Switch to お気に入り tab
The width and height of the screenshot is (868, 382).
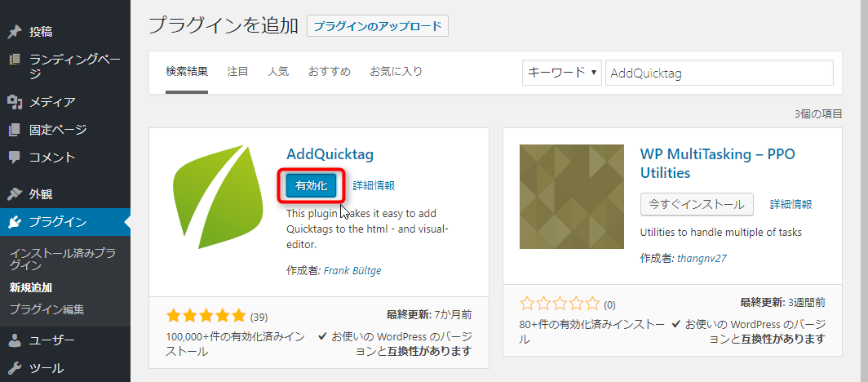click(396, 71)
